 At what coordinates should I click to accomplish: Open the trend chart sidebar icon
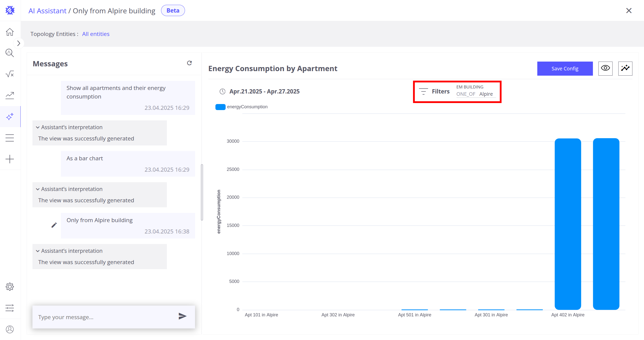[x=10, y=95]
